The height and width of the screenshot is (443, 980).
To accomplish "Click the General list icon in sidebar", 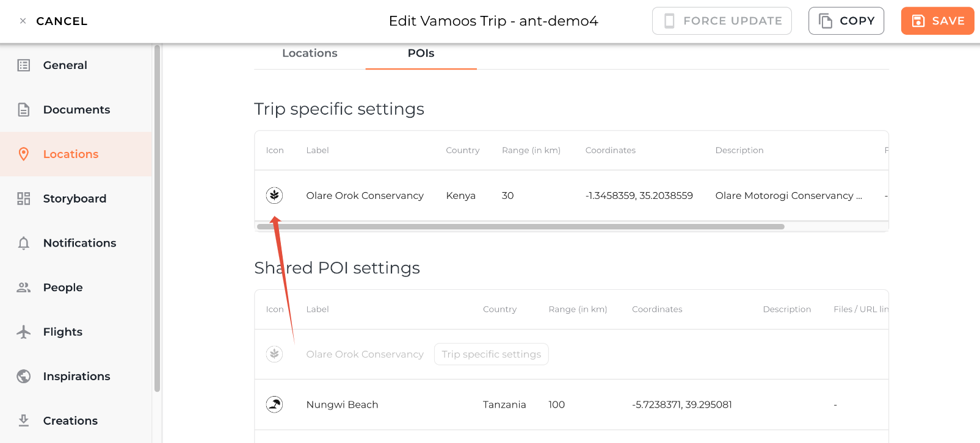I will 24,65.
